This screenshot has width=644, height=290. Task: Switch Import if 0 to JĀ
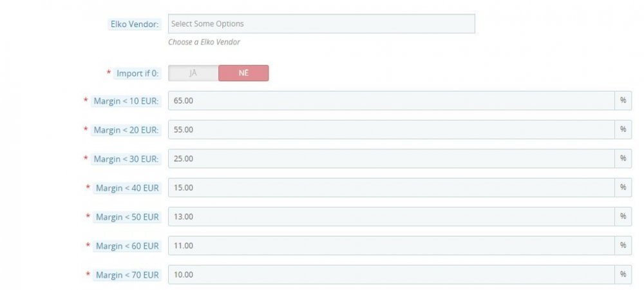click(193, 73)
